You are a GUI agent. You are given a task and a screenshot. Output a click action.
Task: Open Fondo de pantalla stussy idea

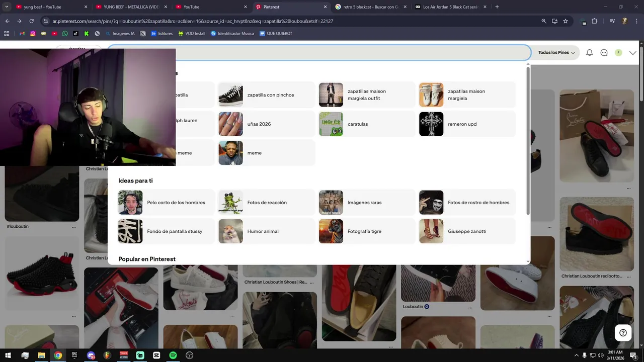(x=167, y=231)
